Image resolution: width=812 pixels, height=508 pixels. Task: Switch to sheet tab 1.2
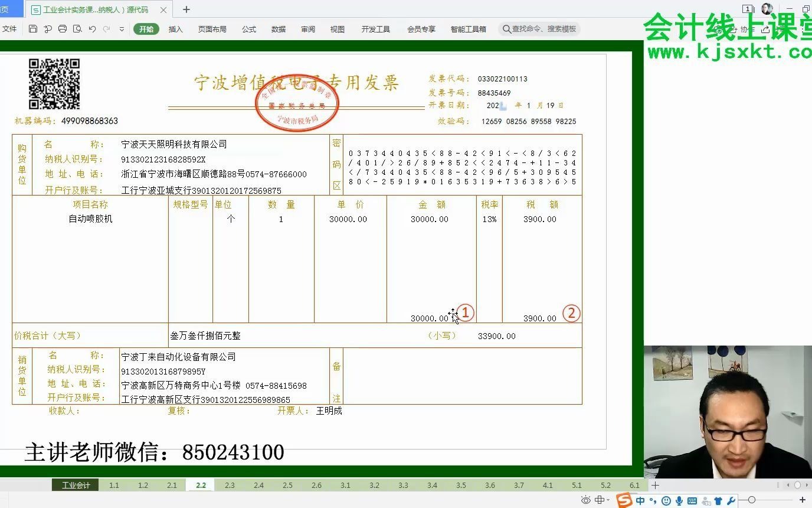pyautogui.click(x=143, y=485)
